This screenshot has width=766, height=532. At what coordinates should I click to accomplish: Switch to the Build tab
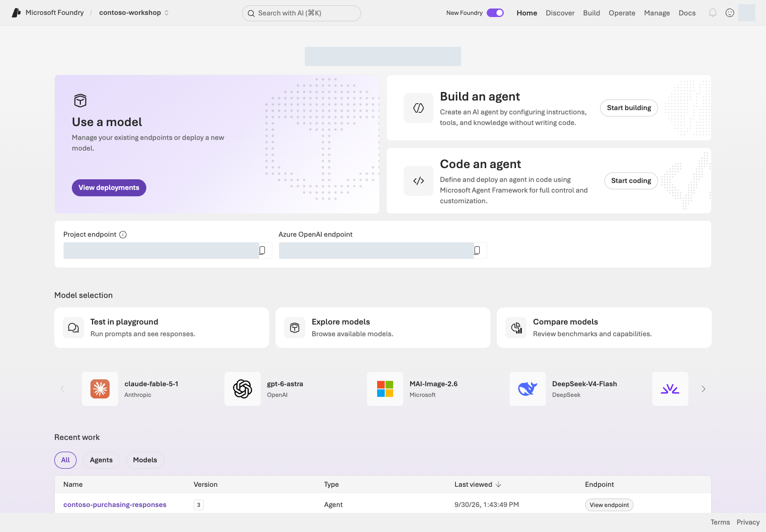(592, 13)
